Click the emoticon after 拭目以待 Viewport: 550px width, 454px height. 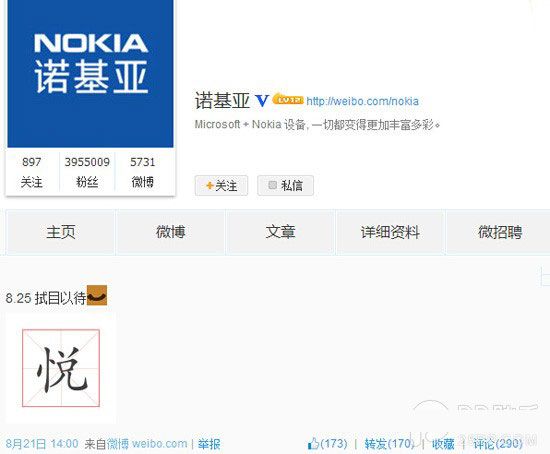tap(97, 295)
